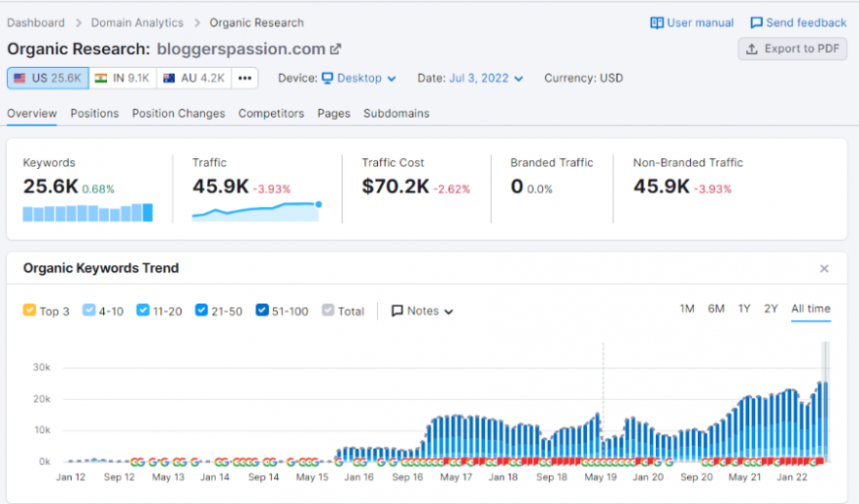Click the Send feedback chat icon
This screenshot has height=504, width=859.
pos(757,22)
